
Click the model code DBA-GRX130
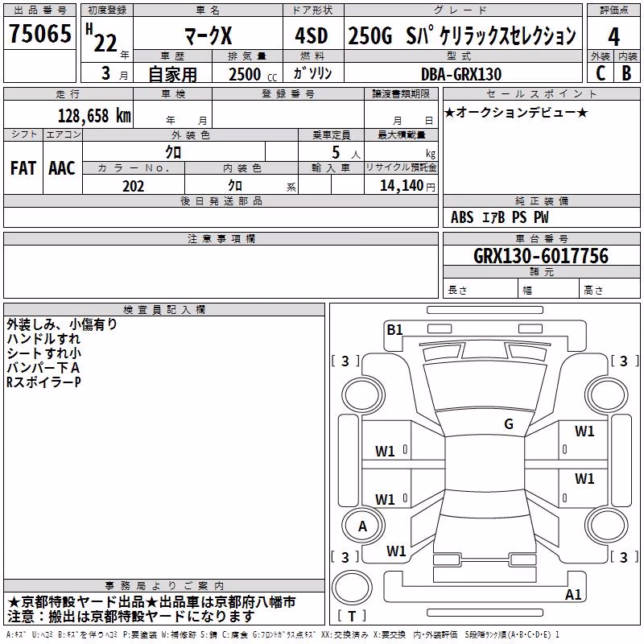pos(461,74)
